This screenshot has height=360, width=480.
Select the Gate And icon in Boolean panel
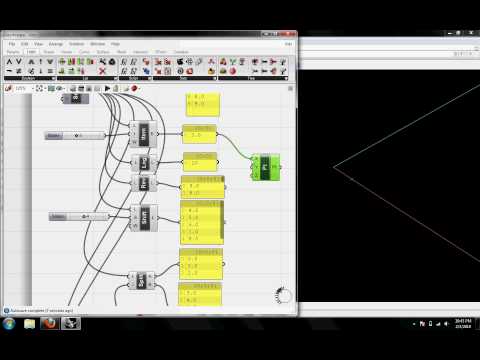tap(9, 62)
